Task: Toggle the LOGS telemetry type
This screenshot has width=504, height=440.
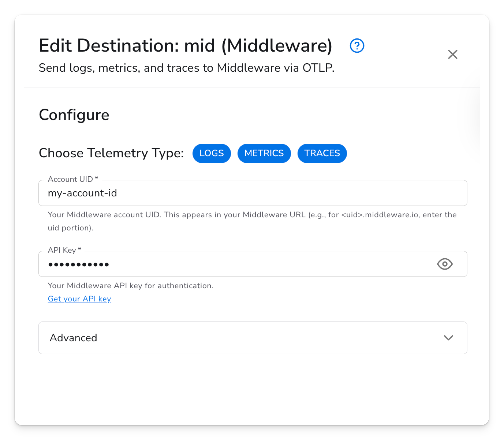Action: pyautogui.click(x=211, y=153)
